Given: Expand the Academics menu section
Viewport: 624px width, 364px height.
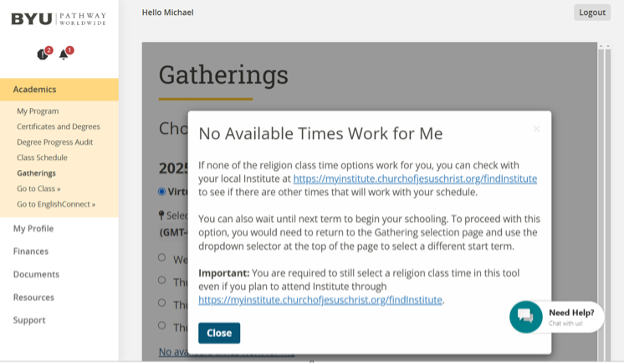Looking at the screenshot, I should pyautogui.click(x=59, y=90).
